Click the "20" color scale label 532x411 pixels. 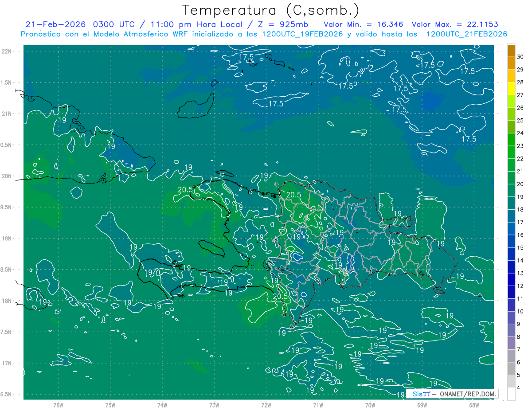(520, 184)
